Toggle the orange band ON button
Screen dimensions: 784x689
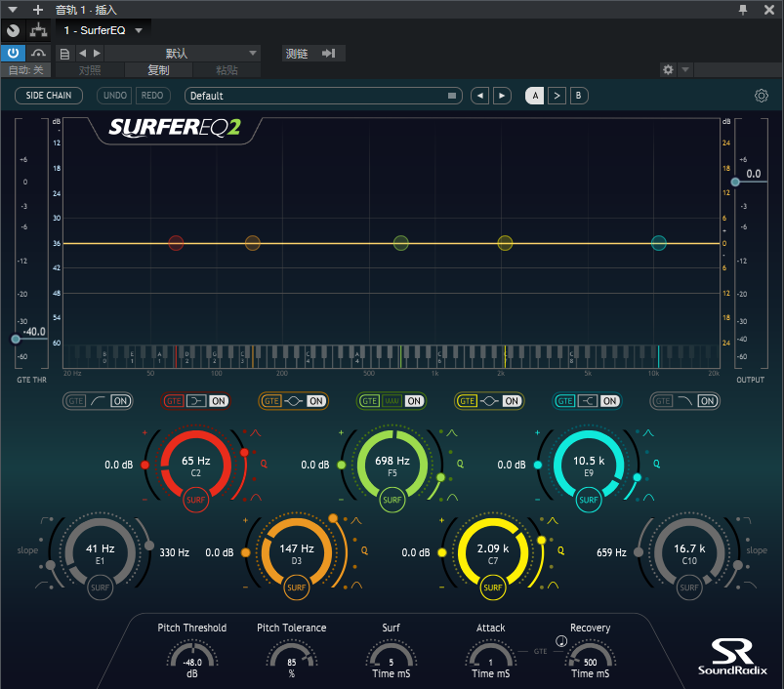316,401
